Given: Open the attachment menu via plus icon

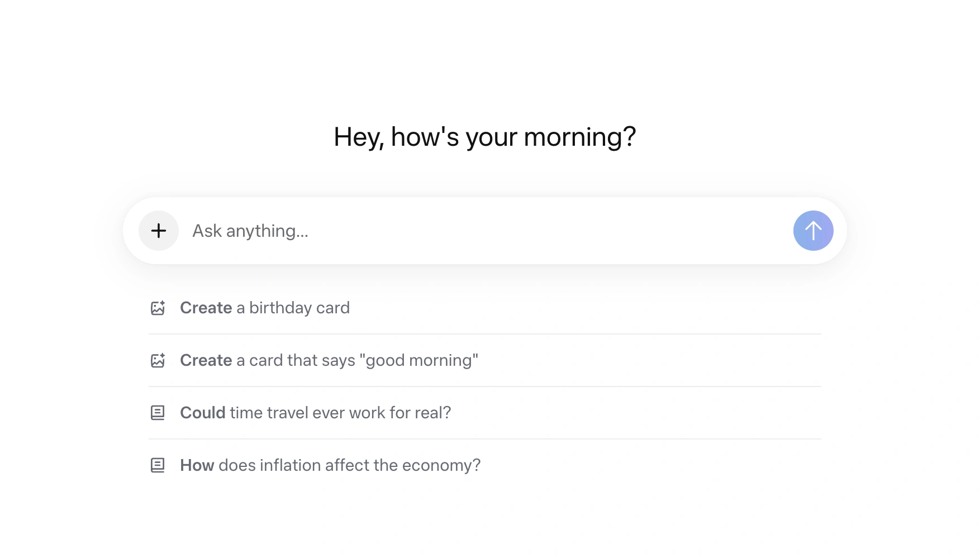Looking at the screenshot, I should (x=159, y=230).
